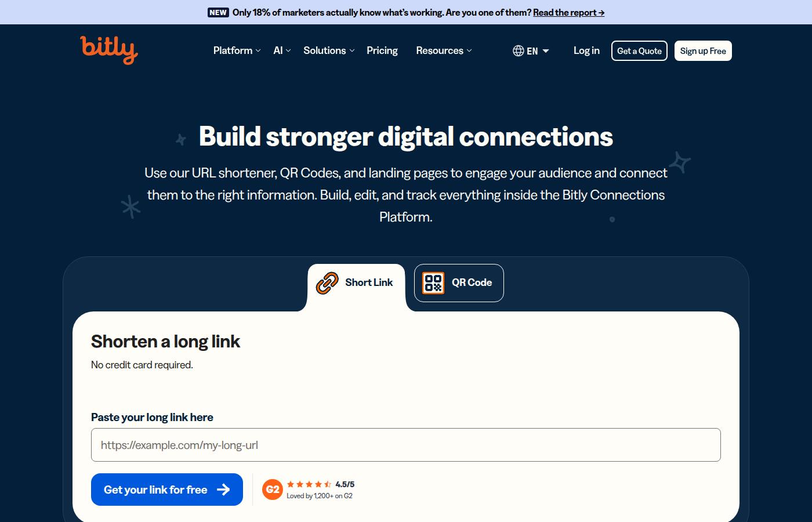This screenshot has height=522, width=812.
Task: Click the orange G2 badge icon
Action: [272, 490]
